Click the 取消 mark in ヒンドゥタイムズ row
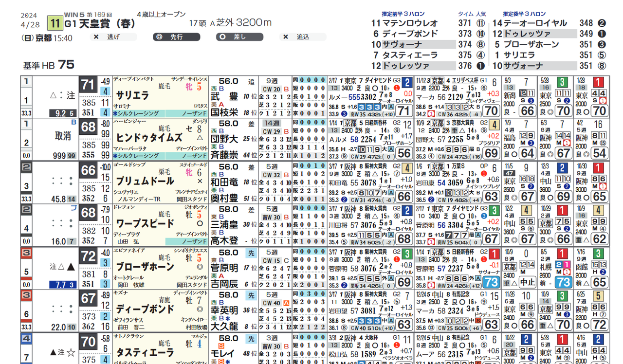623x364 pixels. tap(62, 137)
